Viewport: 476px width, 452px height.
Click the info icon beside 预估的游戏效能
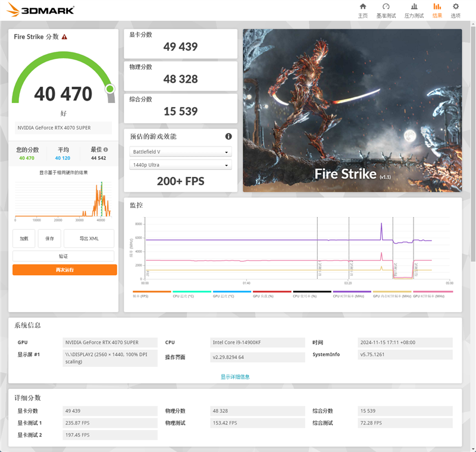click(228, 136)
